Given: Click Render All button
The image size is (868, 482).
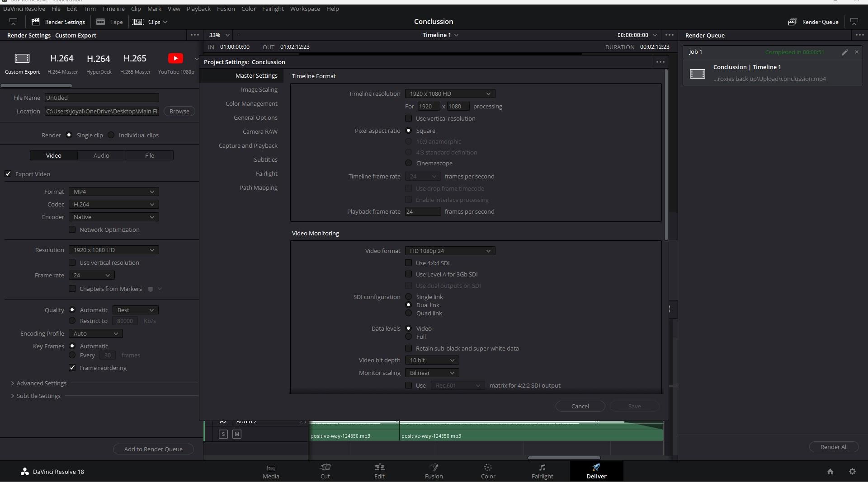Looking at the screenshot, I should click(834, 447).
